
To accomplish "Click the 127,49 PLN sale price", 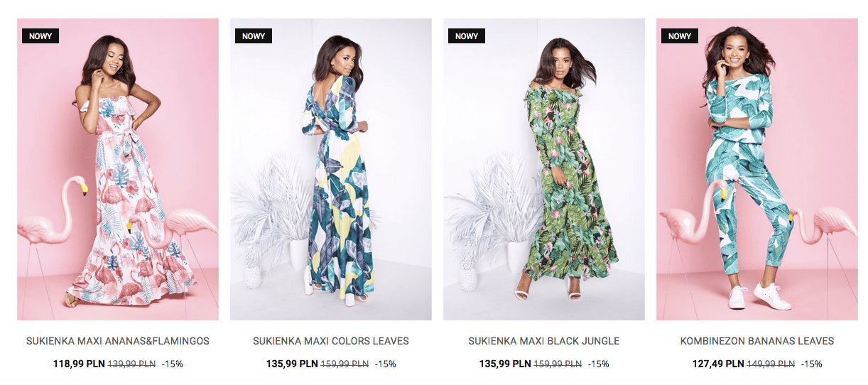I will (x=718, y=364).
